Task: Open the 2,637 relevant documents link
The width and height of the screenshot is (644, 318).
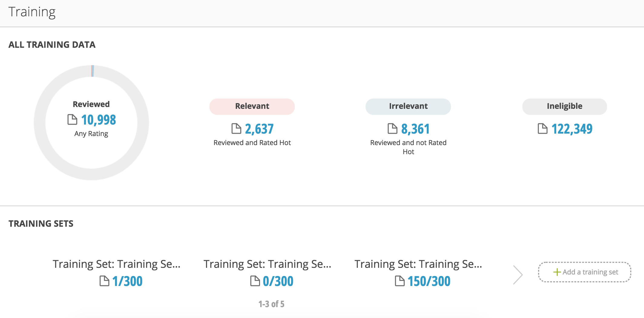Action: [x=259, y=129]
